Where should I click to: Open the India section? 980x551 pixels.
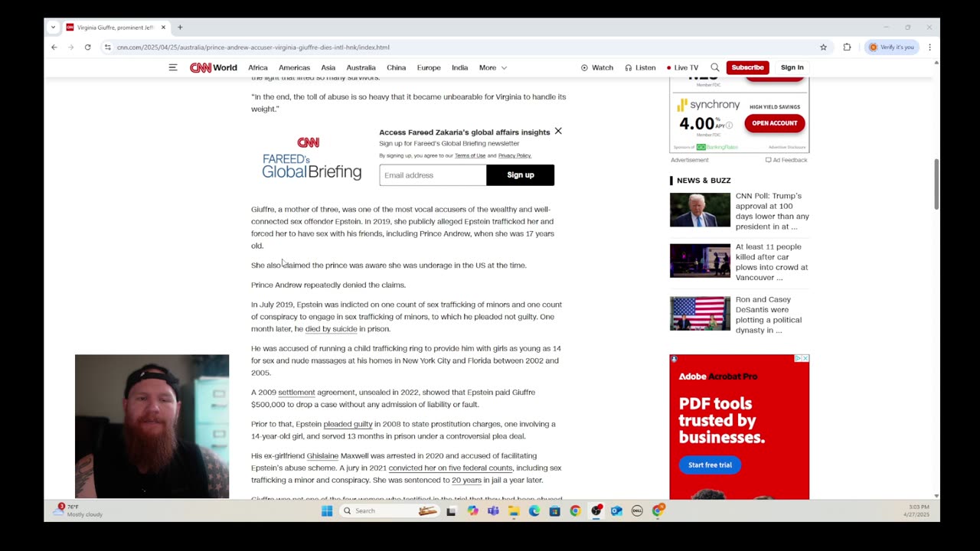click(459, 67)
